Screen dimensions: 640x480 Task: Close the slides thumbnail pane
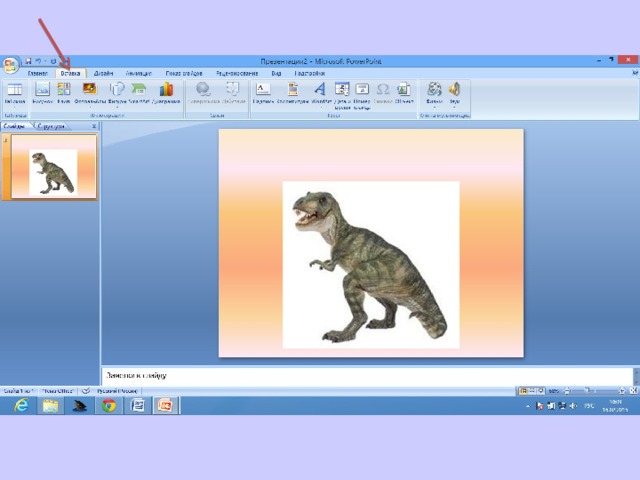pos(94,126)
